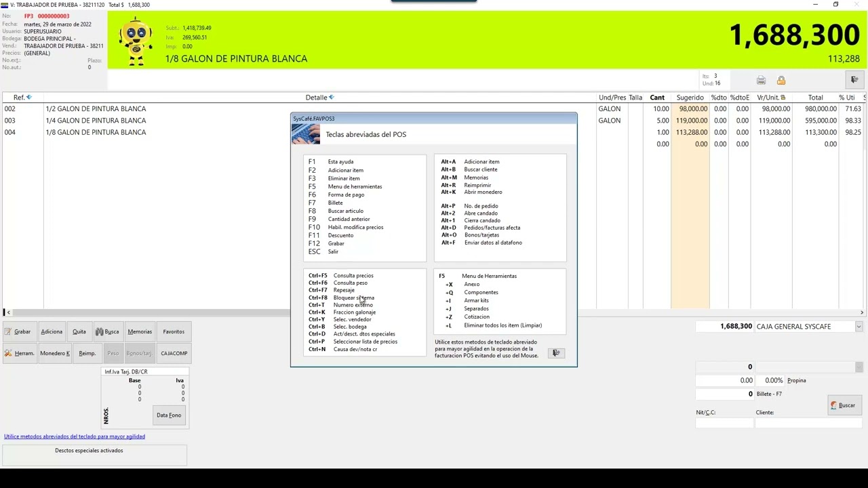Click the table's horizontal scrollbar right arrow
Screen dimensions: 868x488
861,312
